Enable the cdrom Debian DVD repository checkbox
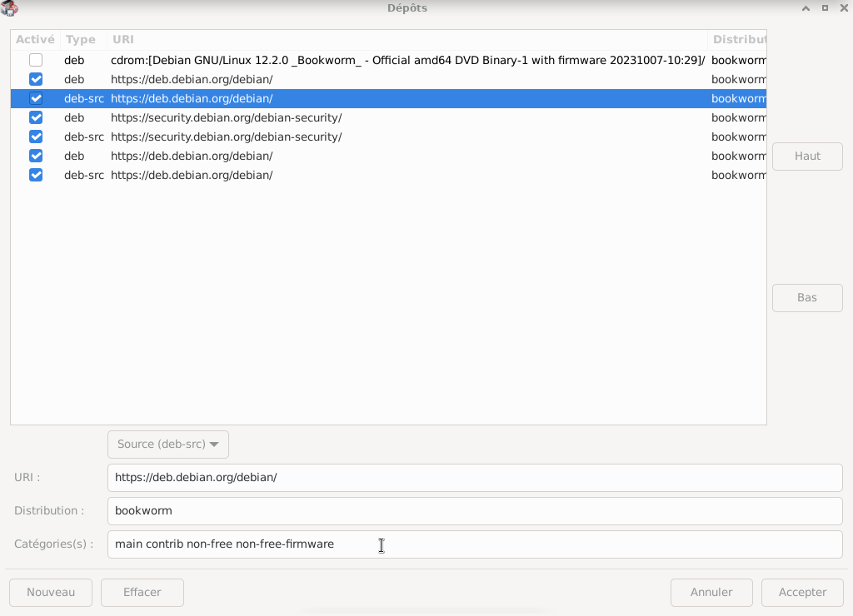This screenshot has width=853, height=616. tap(36, 60)
